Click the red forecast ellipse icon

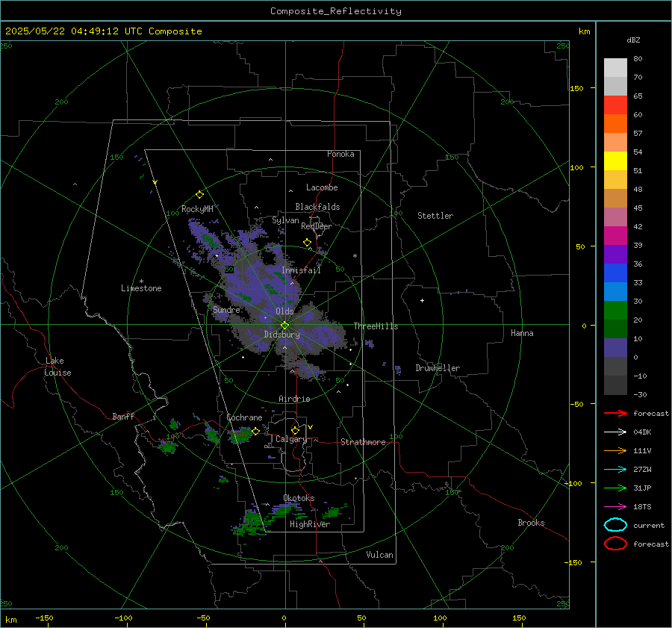[x=615, y=544]
